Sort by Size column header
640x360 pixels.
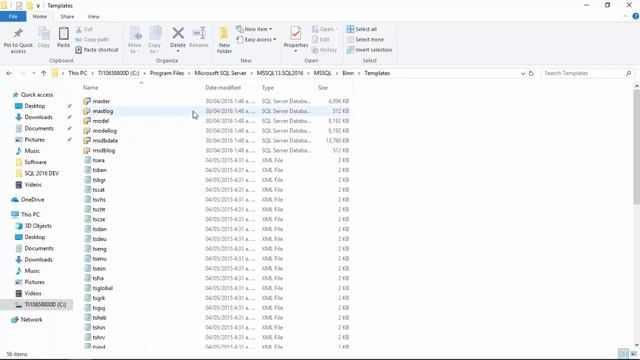[x=323, y=88]
